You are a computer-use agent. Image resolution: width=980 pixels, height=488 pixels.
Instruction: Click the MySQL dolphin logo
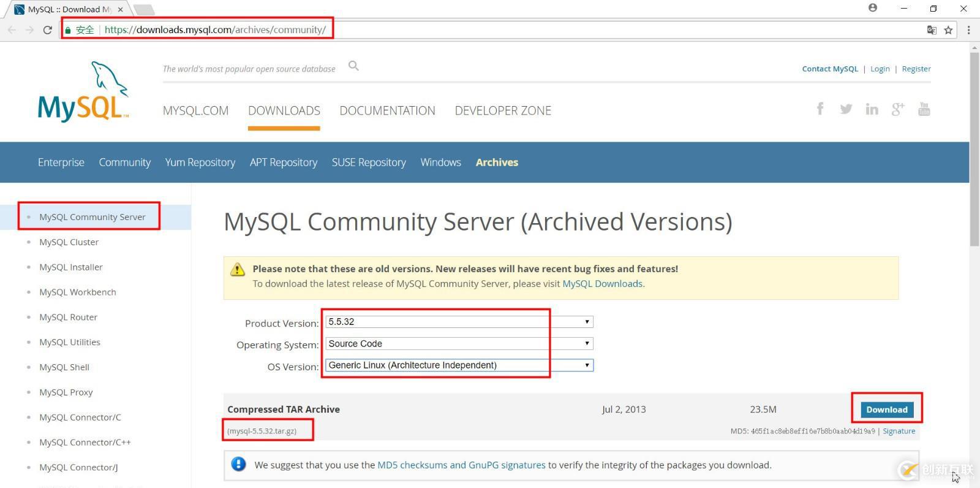83,92
